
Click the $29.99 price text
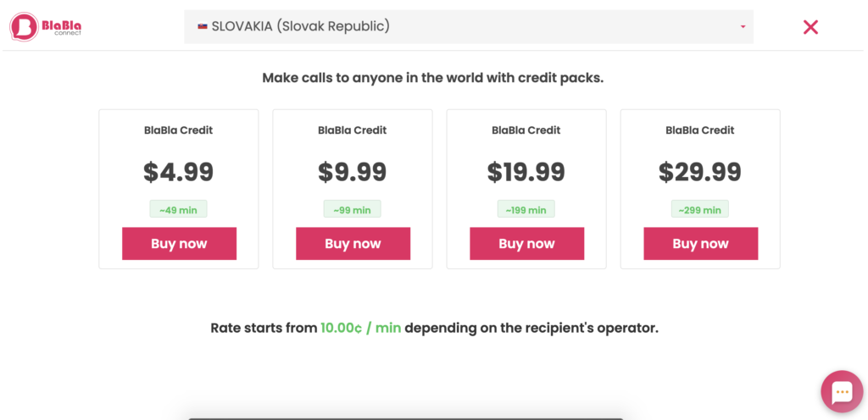click(x=700, y=172)
